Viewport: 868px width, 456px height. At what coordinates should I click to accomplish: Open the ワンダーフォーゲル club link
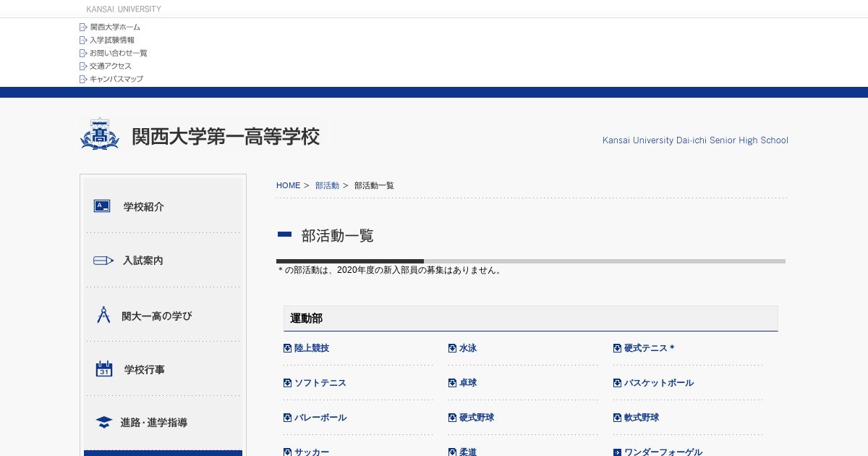tap(663, 452)
